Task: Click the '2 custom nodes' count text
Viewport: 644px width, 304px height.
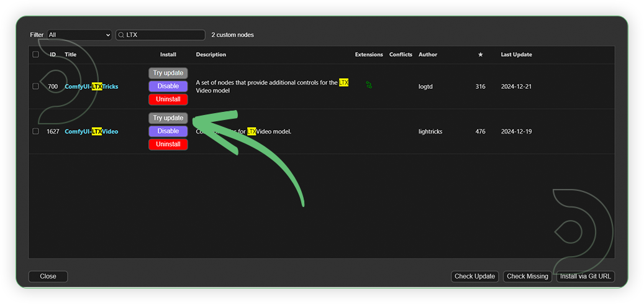Action: 232,35
